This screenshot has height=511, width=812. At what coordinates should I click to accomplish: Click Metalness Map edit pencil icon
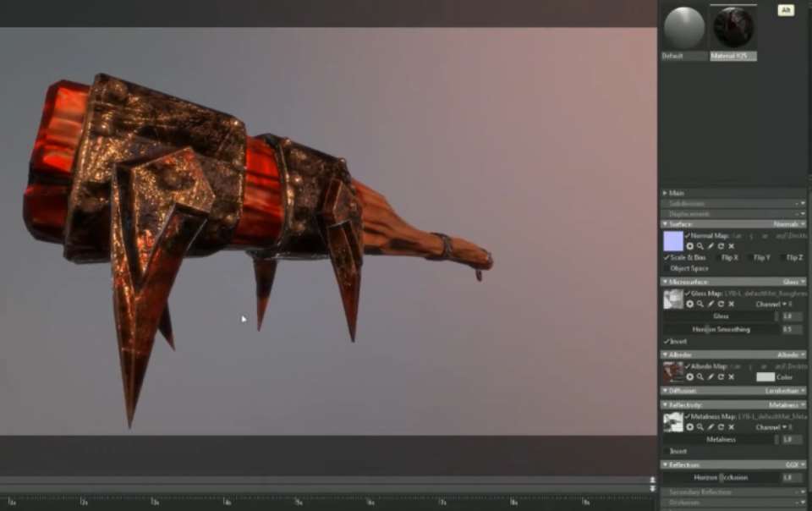[710, 427]
